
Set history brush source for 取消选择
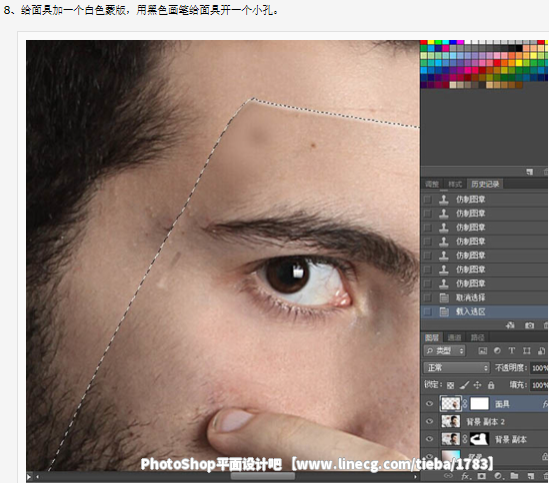[428, 298]
